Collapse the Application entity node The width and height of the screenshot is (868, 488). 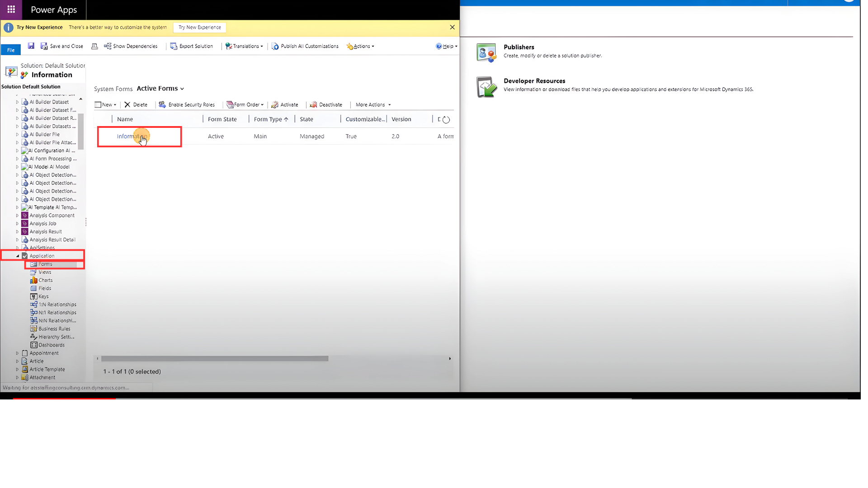tap(18, 256)
